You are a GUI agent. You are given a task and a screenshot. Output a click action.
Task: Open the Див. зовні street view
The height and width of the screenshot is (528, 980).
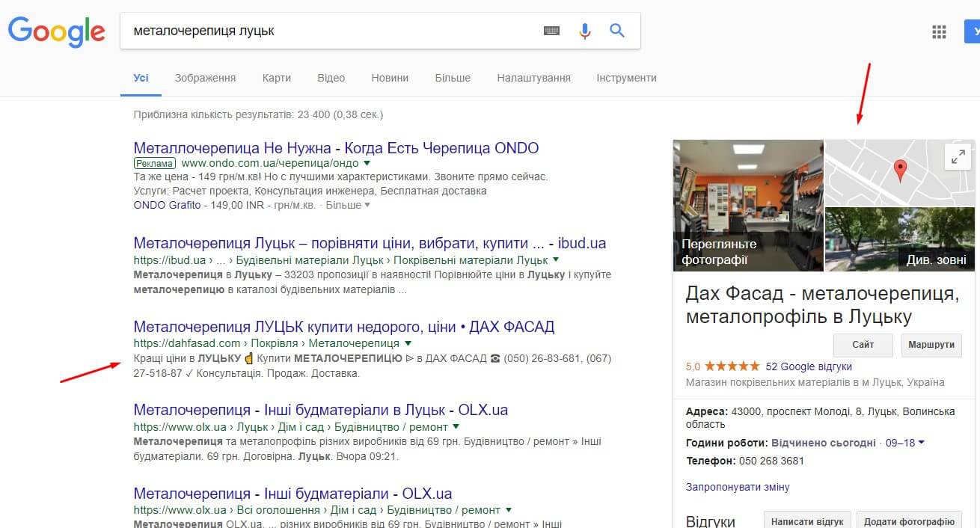tap(900, 239)
